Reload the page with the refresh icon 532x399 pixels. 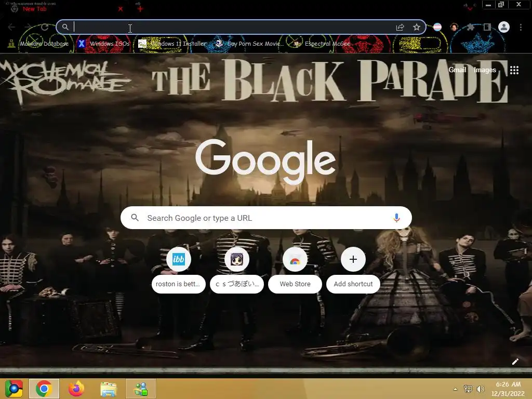pos(45,27)
